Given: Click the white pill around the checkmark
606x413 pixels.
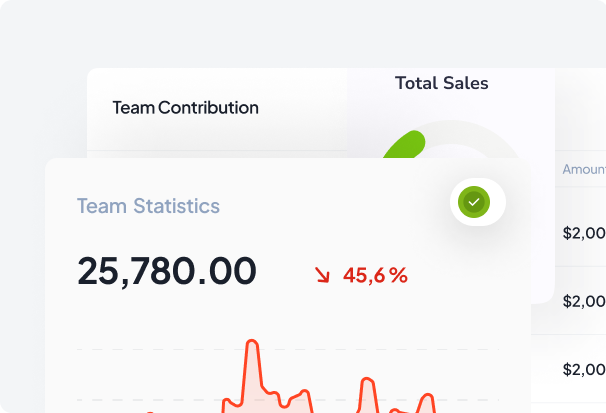Looking at the screenshot, I should (478, 202).
